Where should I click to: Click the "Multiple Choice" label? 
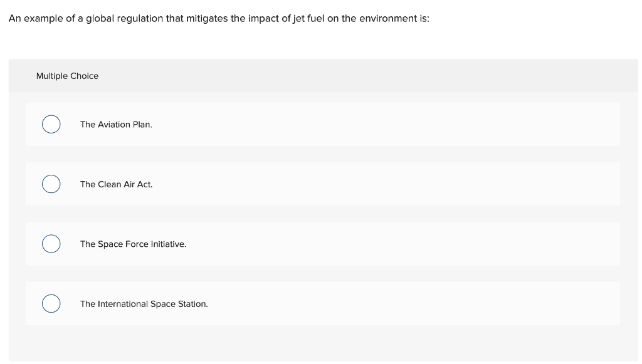67,76
